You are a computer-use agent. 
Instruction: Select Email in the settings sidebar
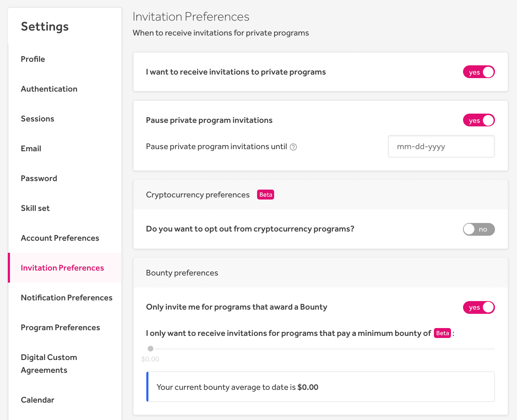tap(31, 149)
